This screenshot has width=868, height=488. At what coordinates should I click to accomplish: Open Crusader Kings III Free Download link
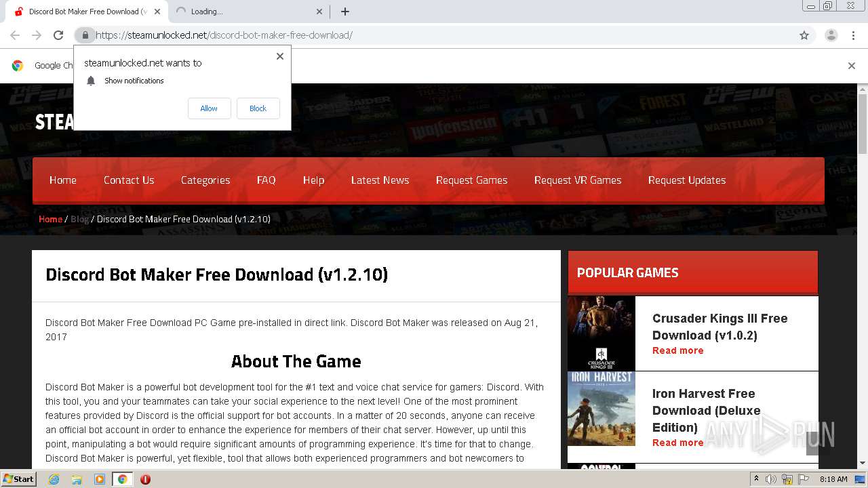[x=719, y=327]
